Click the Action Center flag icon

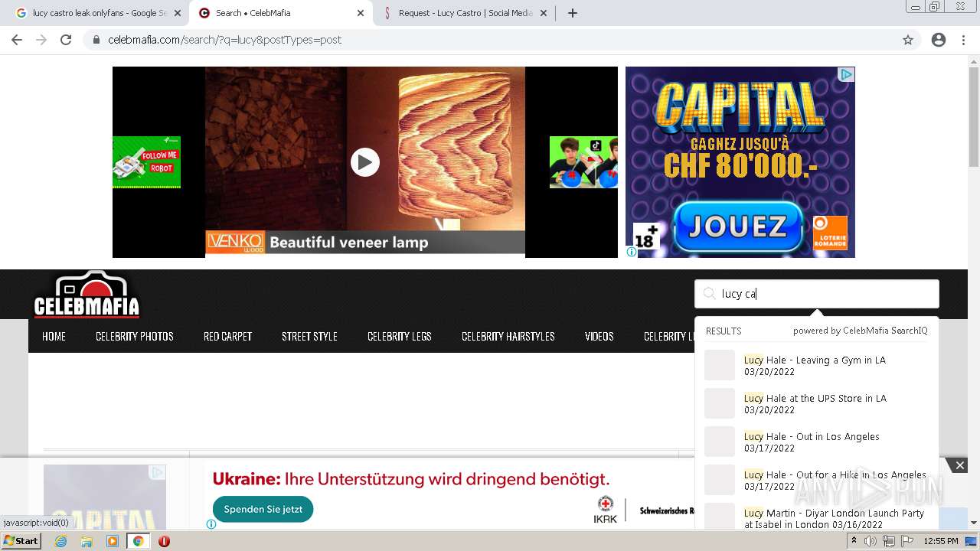click(908, 541)
